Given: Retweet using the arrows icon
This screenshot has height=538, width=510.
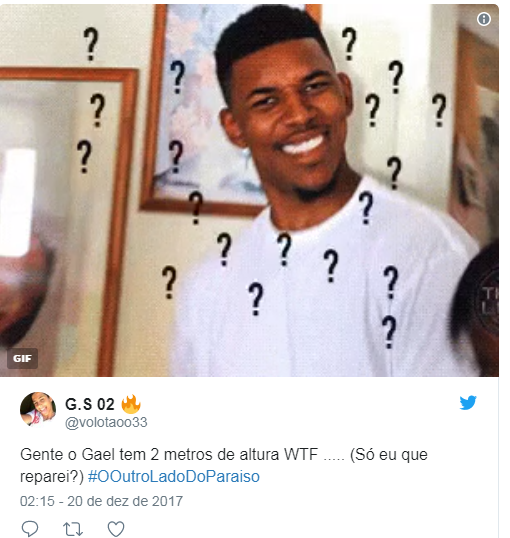Looking at the screenshot, I should [x=73, y=529].
